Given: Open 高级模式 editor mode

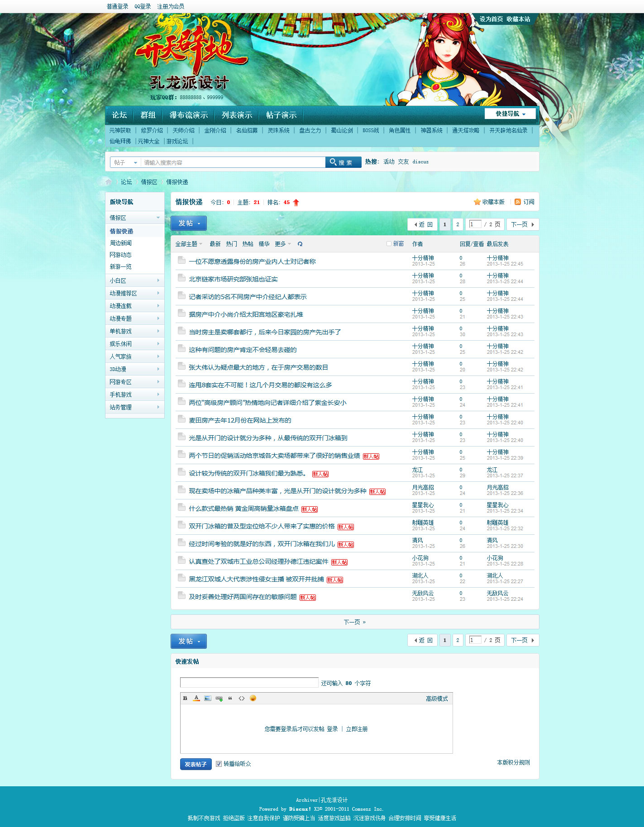Looking at the screenshot, I should tap(437, 699).
